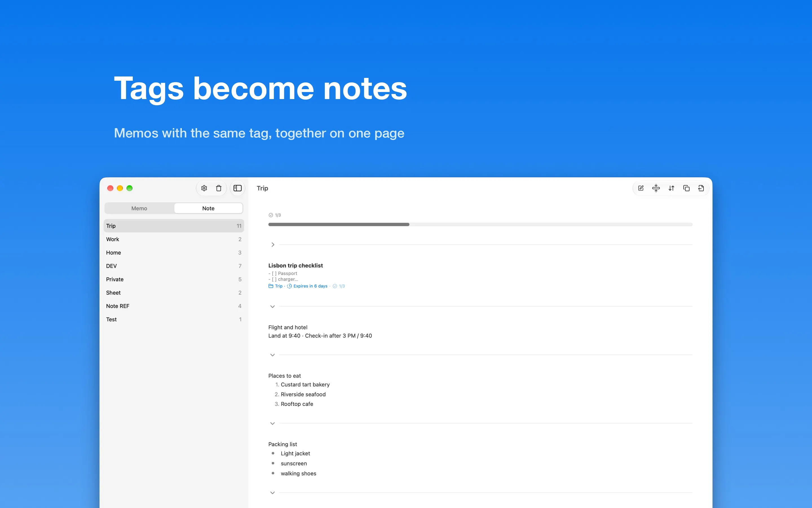
Task: Open the Lisbon trip checklist memo
Action: (295, 265)
